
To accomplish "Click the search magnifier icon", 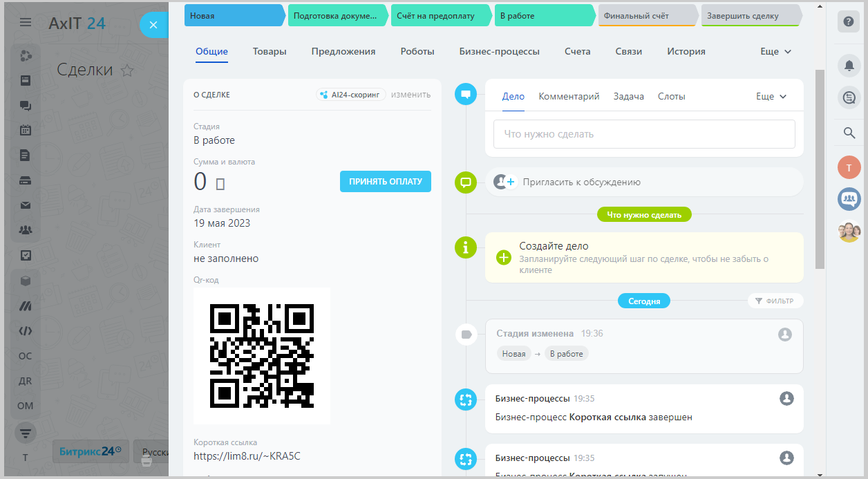I will (x=849, y=133).
